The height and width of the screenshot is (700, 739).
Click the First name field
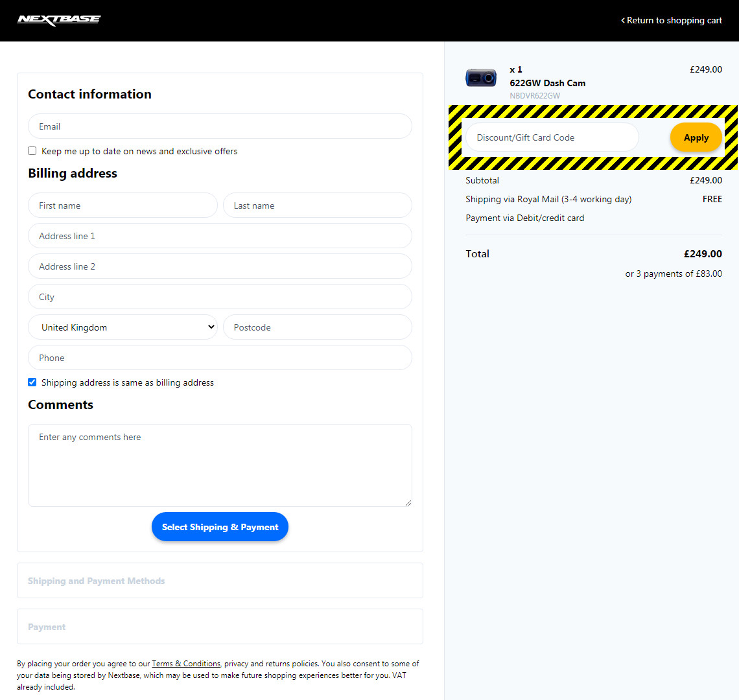[x=123, y=205]
